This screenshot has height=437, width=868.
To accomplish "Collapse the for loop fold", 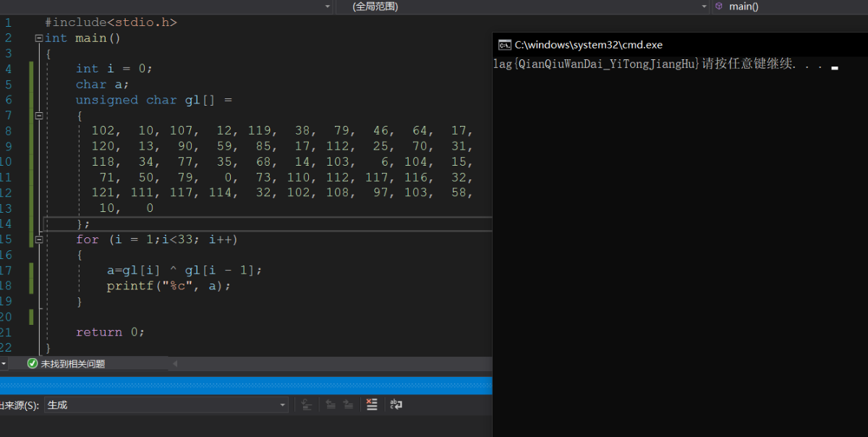I will click(x=38, y=239).
